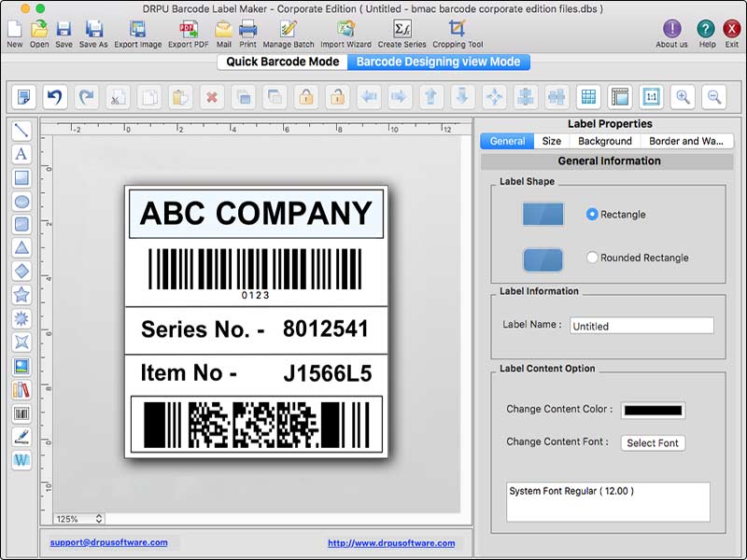This screenshot has width=747, height=560.
Task: Select the 8012541 series number text
Action: 326,329
